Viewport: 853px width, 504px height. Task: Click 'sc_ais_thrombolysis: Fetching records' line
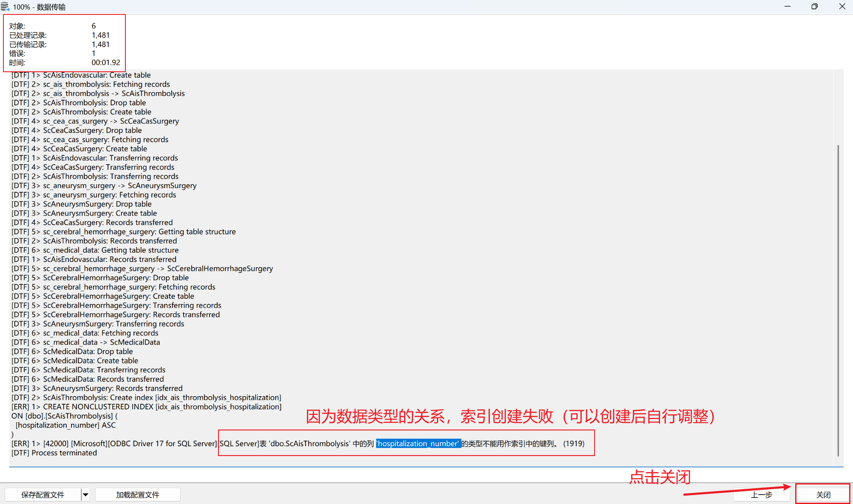[91, 84]
